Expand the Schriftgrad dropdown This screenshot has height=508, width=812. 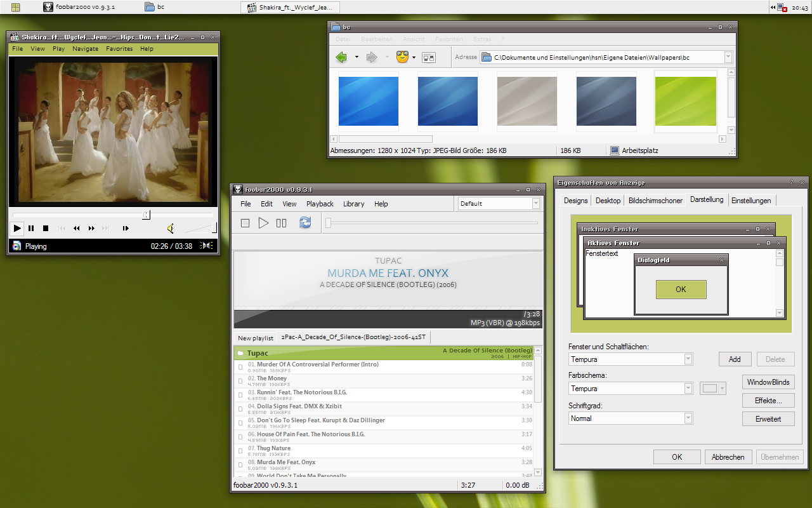[x=688, y=418]
